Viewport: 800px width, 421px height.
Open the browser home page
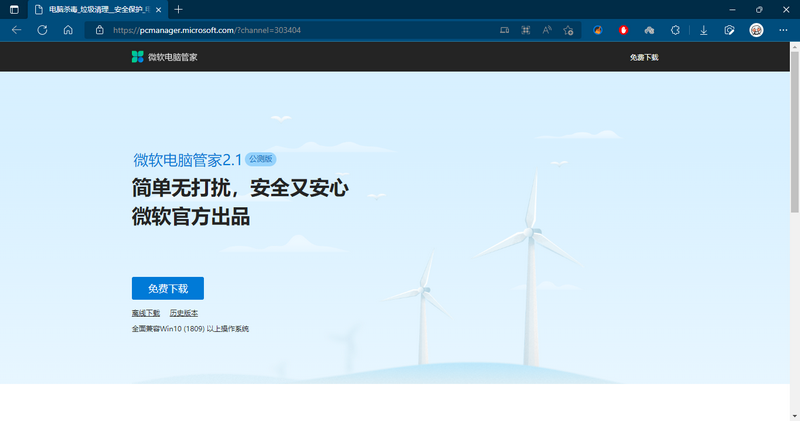point(68,30)
